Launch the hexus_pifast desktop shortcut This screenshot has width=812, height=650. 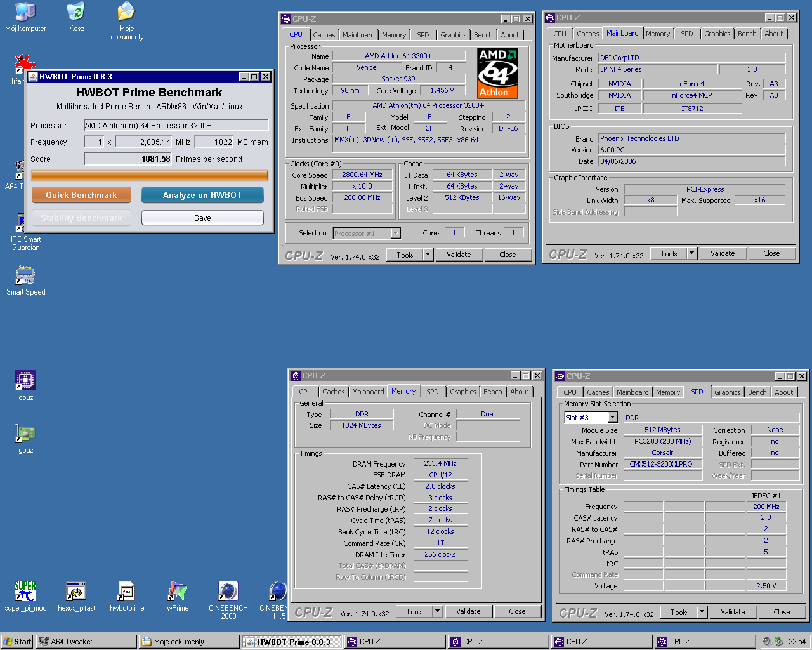point(76,597)
